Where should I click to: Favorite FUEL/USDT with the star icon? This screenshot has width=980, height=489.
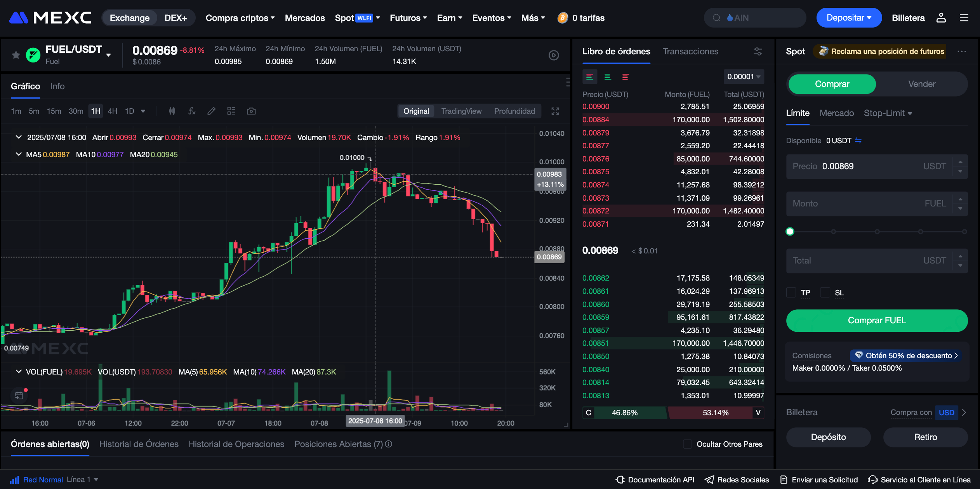(x=16, y=55)
